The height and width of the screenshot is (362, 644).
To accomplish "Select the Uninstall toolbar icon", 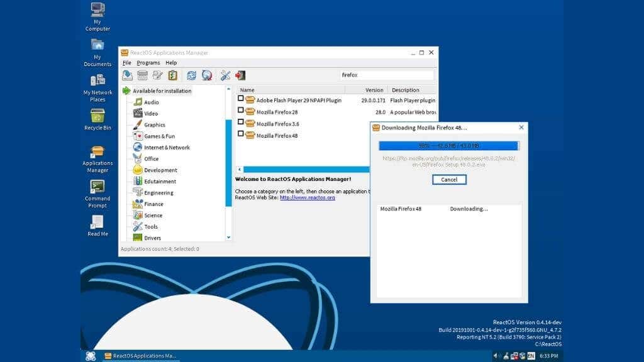I will tap(143, 75).
